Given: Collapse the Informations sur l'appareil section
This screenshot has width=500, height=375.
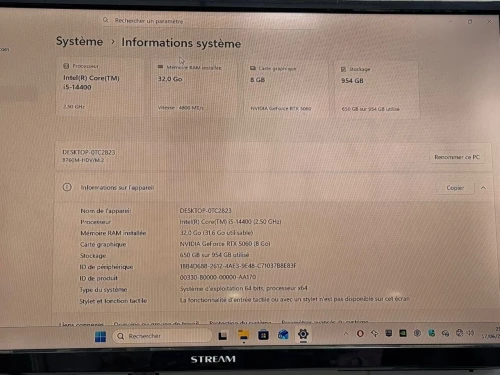Looking at the screenshot, I should [x=483, y=188].
